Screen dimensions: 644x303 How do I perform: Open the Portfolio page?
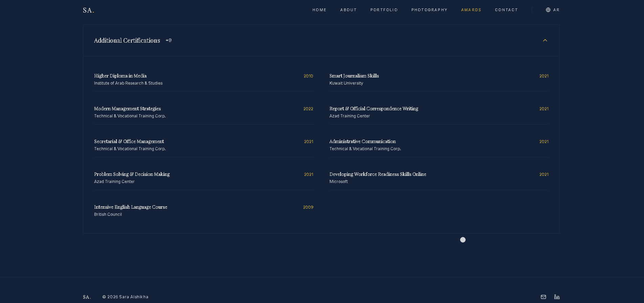pyautogui.click(x=384, y=10)
